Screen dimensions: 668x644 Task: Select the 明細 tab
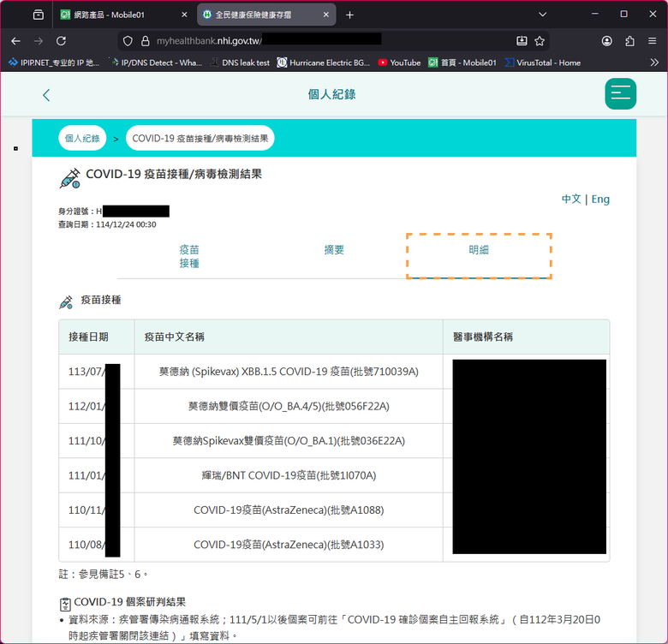tap(479, 250)
